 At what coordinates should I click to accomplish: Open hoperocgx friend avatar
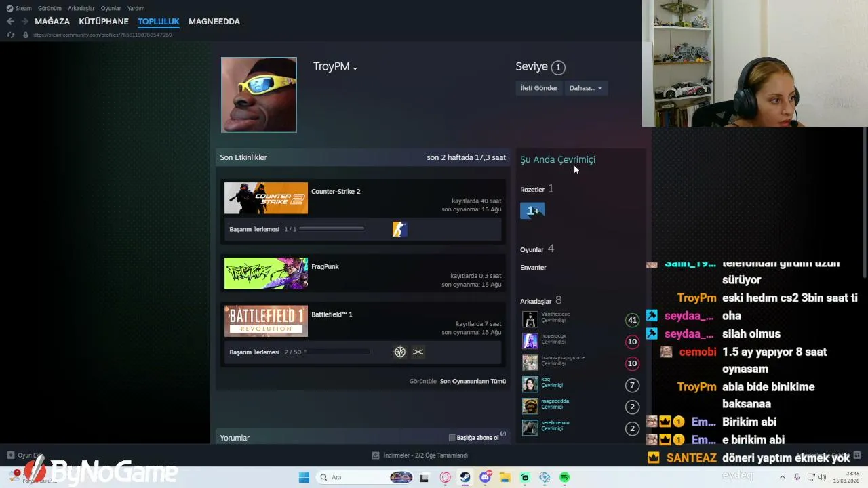[530, 341]
